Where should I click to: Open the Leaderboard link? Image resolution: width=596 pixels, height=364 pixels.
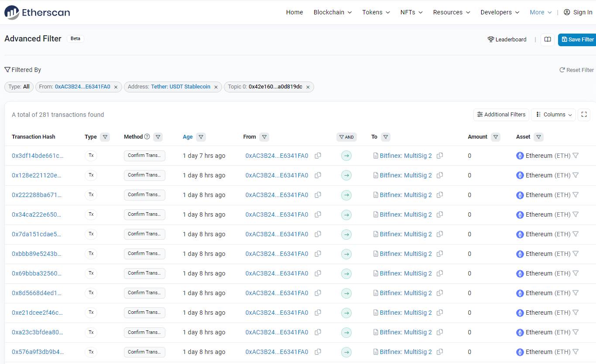point(507,39)
